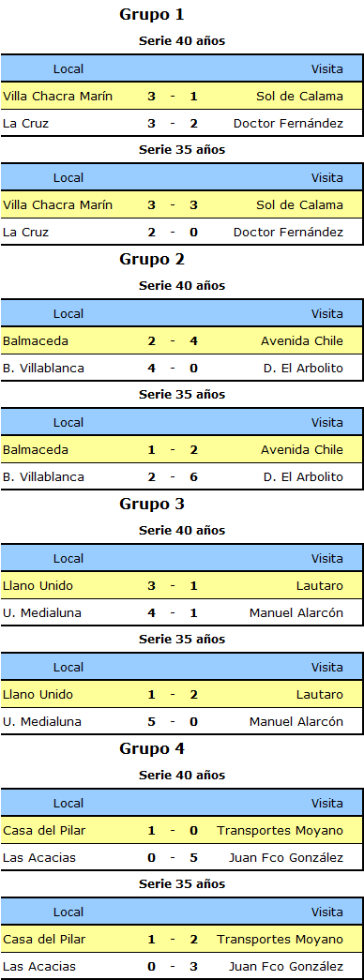Viewport: 364px width, 980px height.
Task: Click the Grupo 1 heading
Action: pos(152,15)
